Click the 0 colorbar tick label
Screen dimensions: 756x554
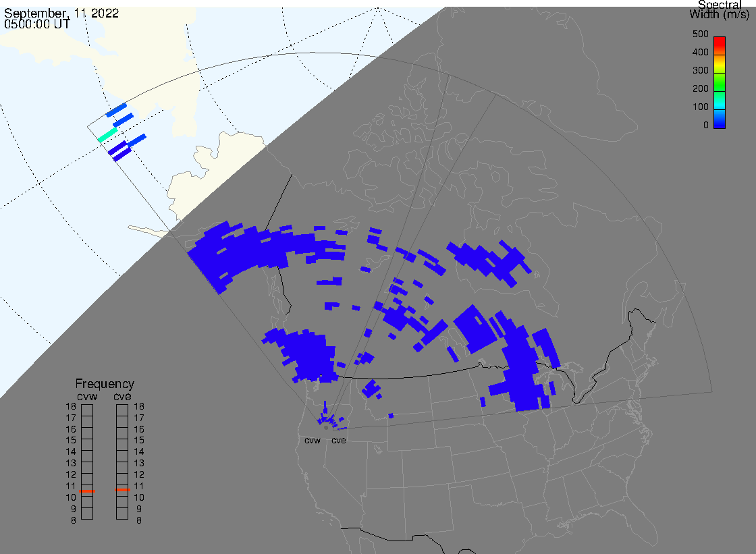[x=706, y=126]
